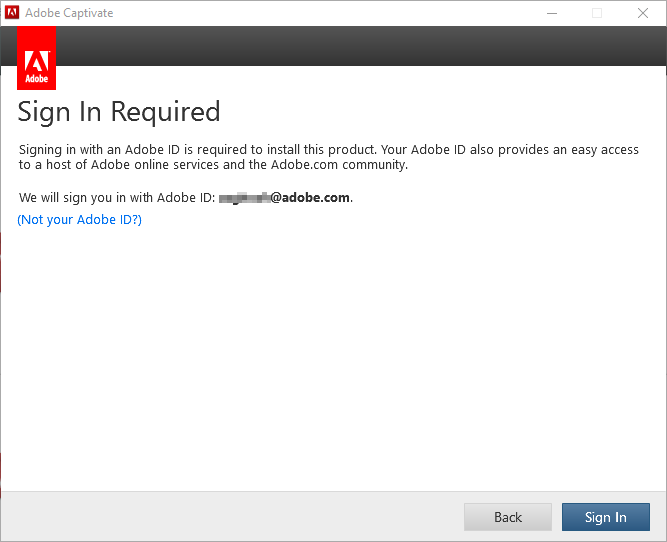Open the "Not your Adobe ID?" link
This screenshot has height=542, width=667.
(x=80, y=220)
